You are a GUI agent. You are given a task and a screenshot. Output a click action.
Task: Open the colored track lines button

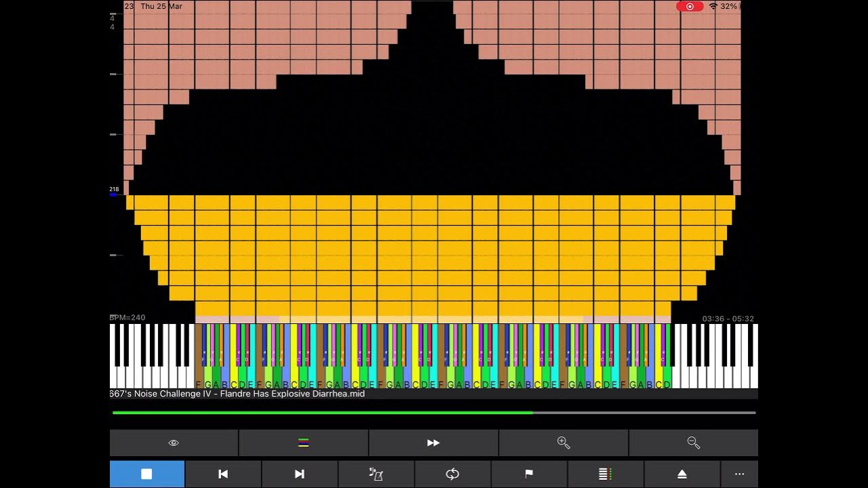(303, 443)
